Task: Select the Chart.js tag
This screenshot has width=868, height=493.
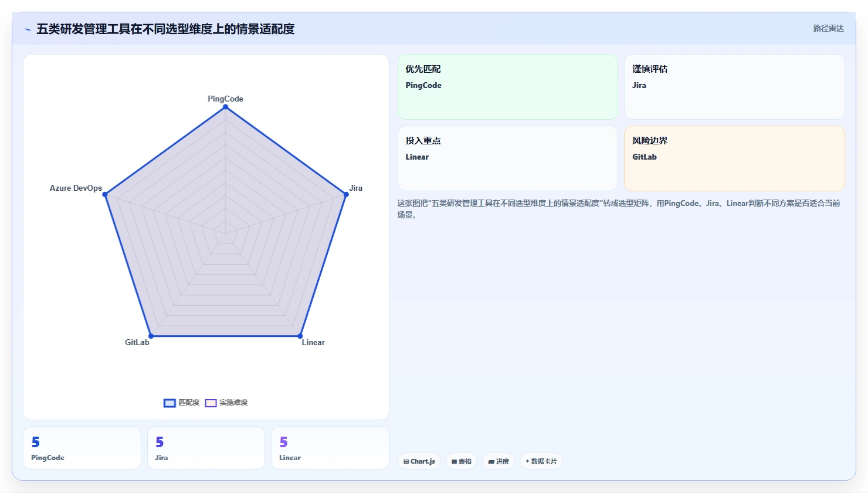Action: tap(419, 461)
